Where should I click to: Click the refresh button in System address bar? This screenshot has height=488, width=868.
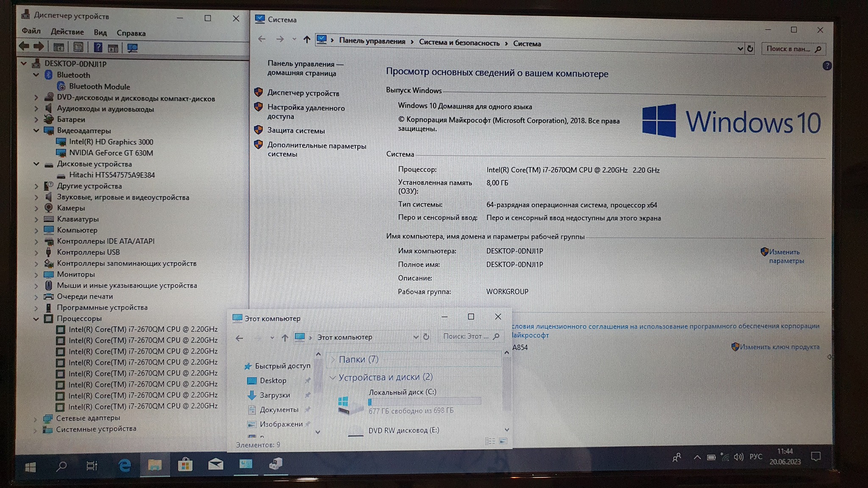point(750,49)
